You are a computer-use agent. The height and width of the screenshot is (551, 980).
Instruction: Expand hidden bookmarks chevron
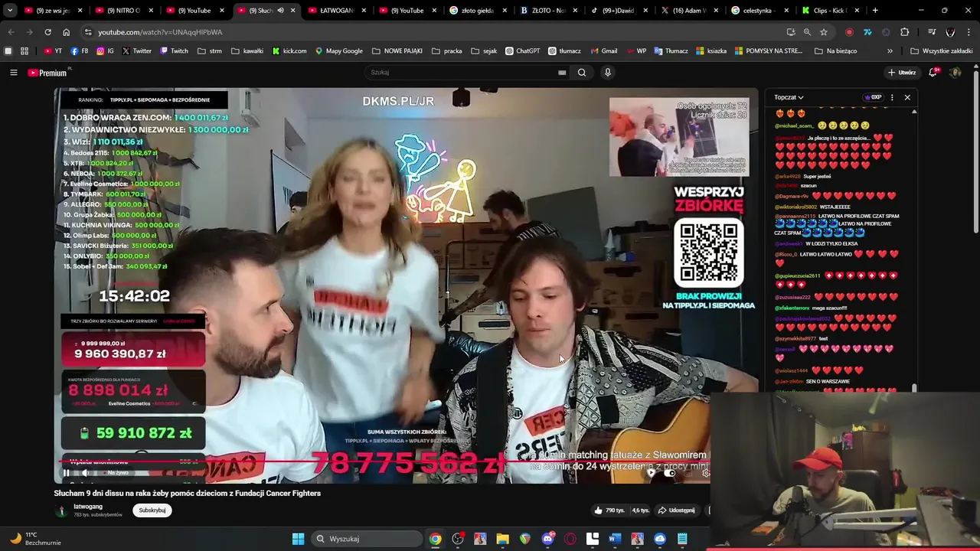(890, 51)
